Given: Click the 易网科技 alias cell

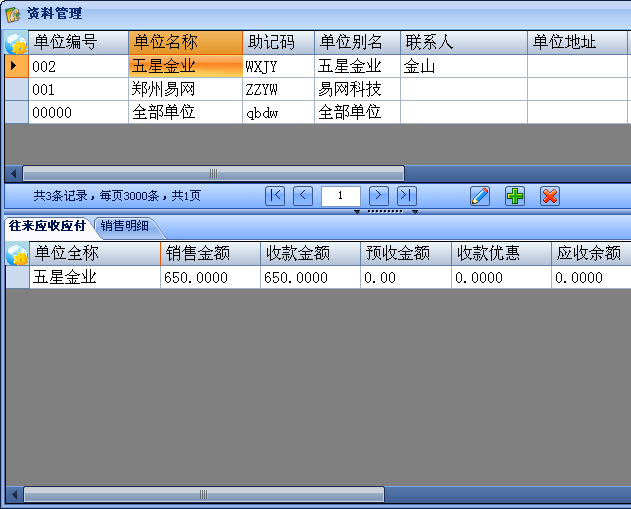Looking at the screenshot, I should pyautogui.click(x=357, y=89).
